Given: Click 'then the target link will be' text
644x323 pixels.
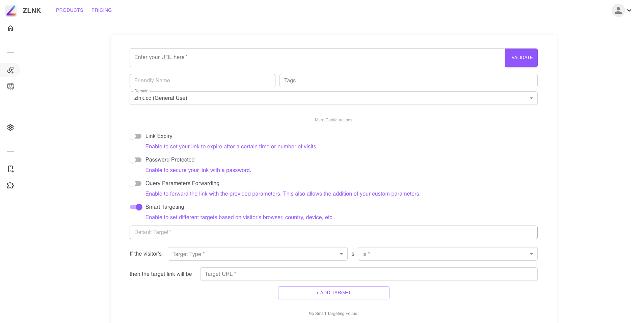Looking at the screenshot, I should [161, 274].
